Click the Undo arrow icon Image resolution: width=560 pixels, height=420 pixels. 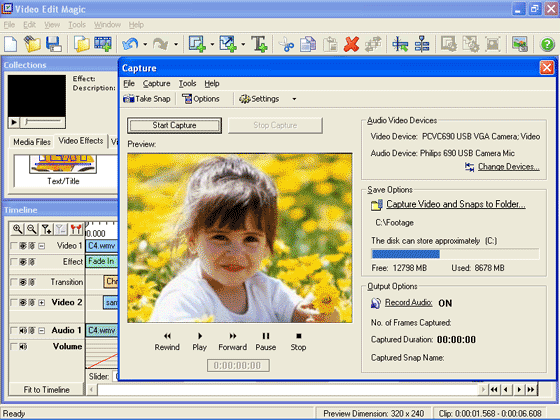pos(130,44)
